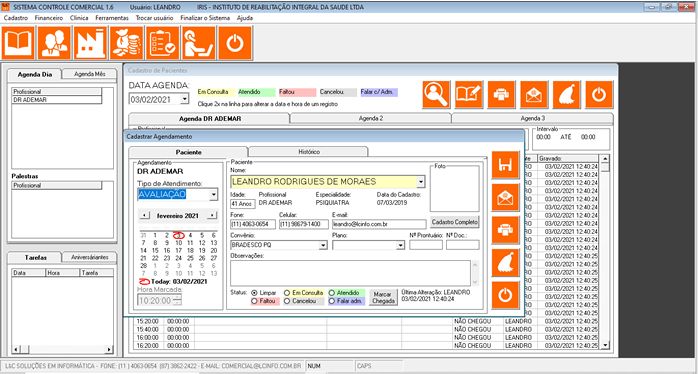Click the Gravado column header
This screenshot has width=698, height=374.
pos(568,158)
